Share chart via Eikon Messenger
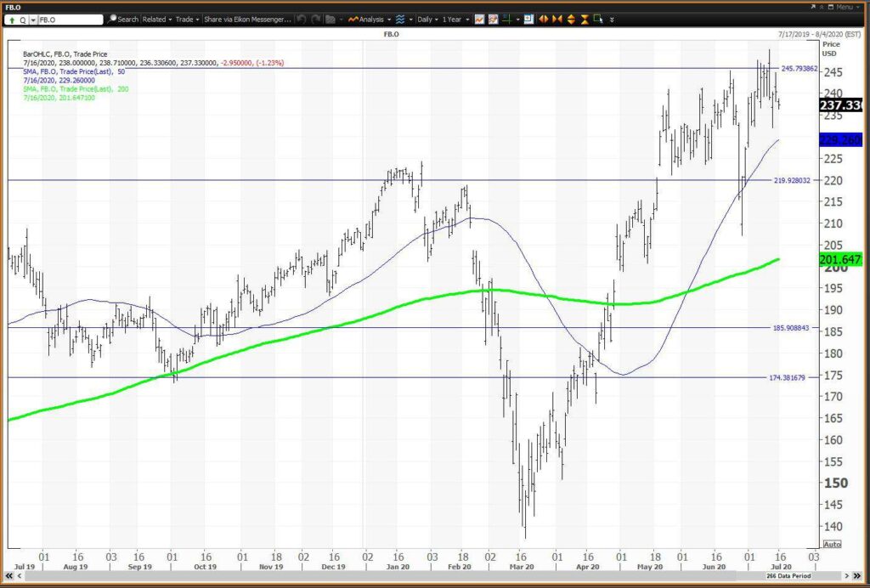 click(247, 19)
